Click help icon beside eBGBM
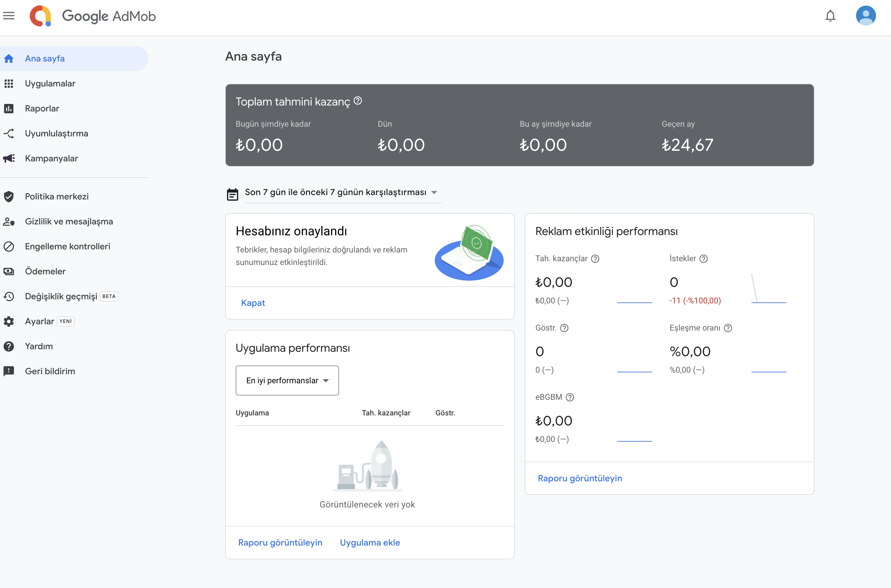The image size is (891, 588). pos(570,397)
